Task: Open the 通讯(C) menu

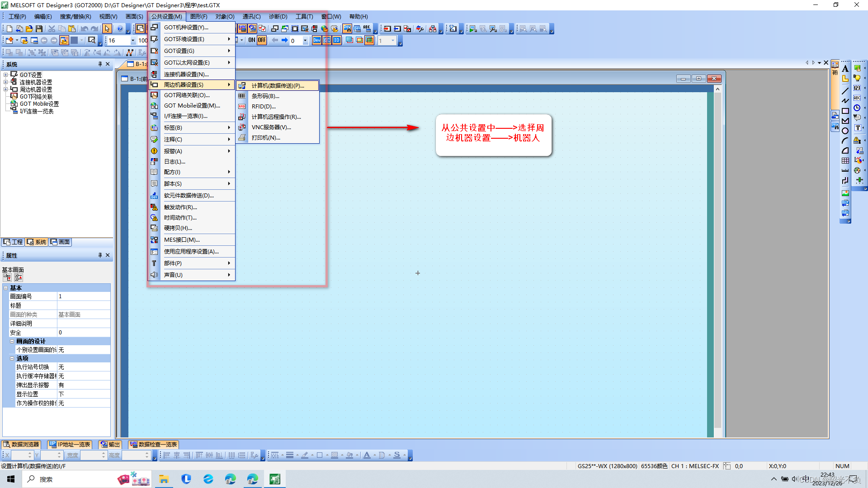Action: point(251,16)
